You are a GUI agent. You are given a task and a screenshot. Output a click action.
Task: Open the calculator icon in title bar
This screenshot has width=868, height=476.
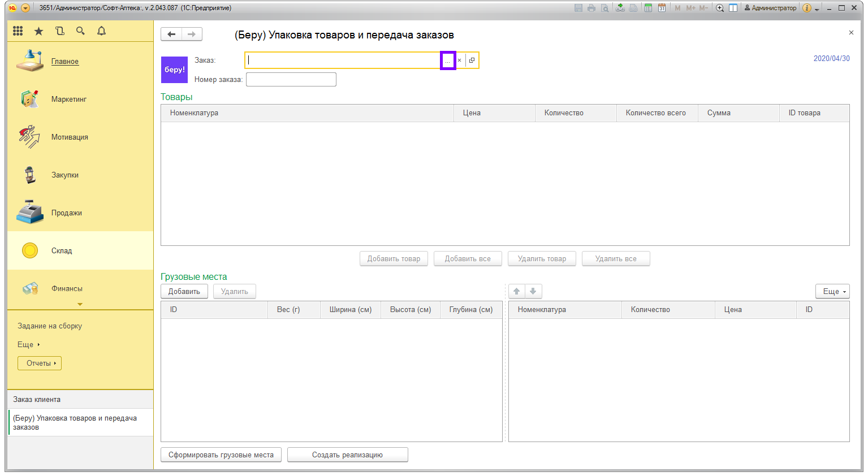(648, 8)
